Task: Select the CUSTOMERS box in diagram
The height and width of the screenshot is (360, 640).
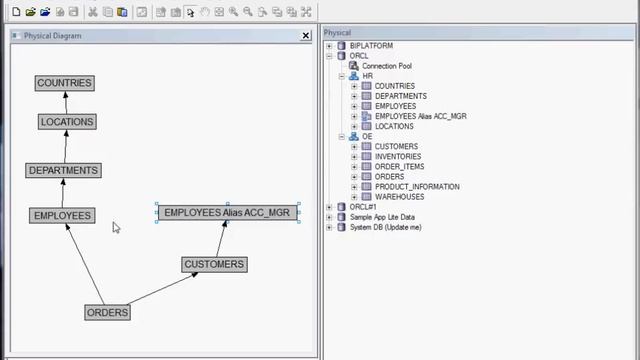Action: pos(214,264)
